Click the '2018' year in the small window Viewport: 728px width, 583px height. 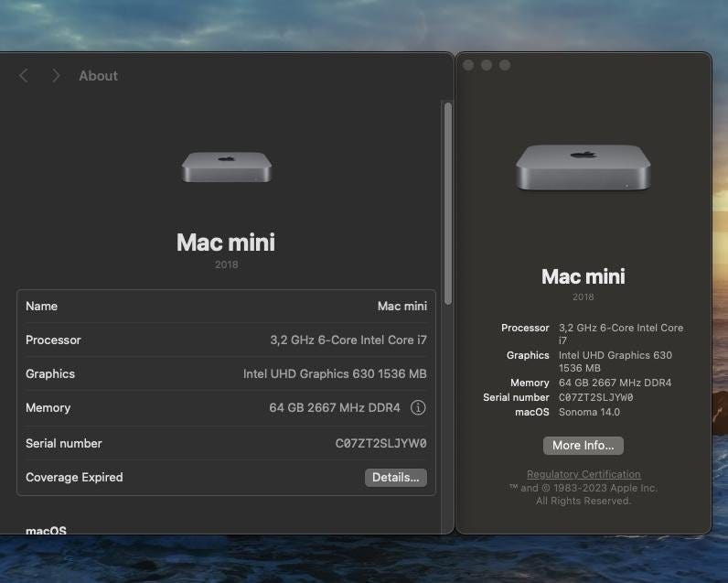coord(583,297)
